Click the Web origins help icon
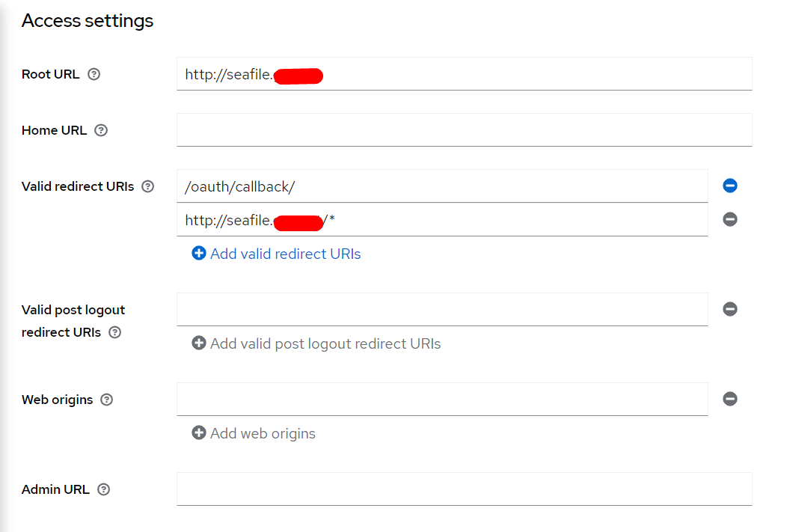787x532 pixels. coord(107,400)
